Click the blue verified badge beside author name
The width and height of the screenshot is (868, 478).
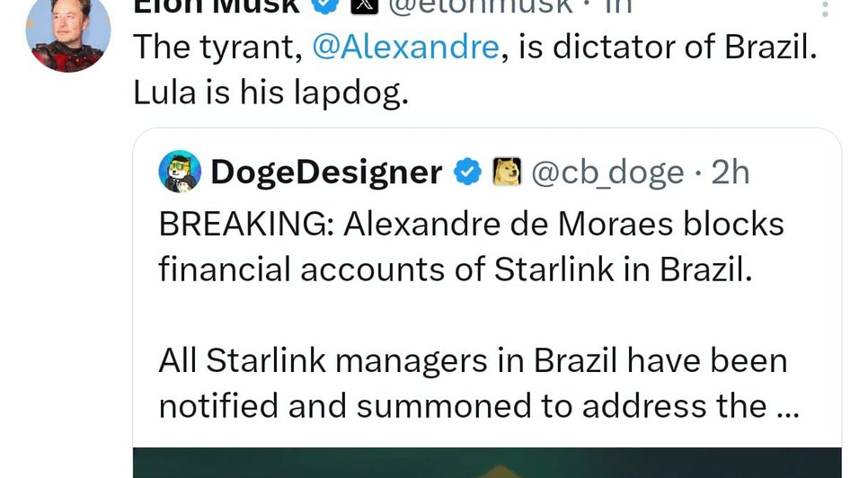(325, 4)
